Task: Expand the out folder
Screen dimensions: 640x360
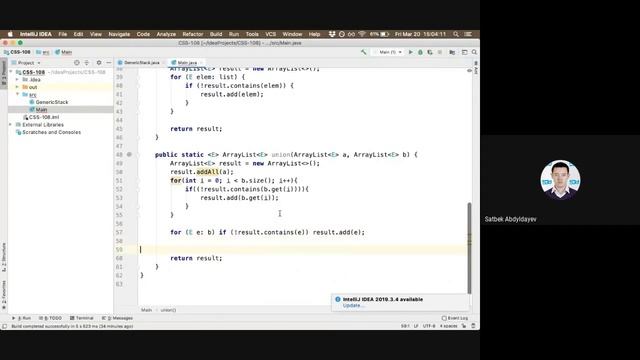Action: click(18, 87)
